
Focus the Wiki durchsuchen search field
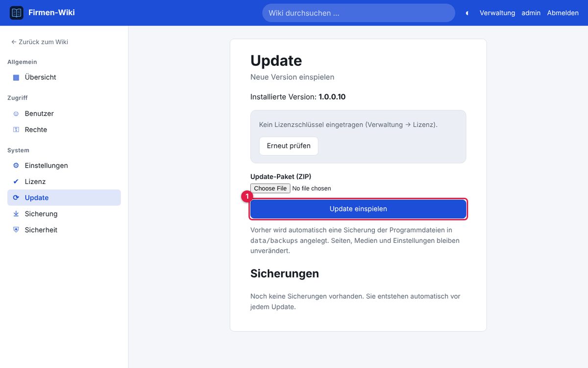click(359, 13)
